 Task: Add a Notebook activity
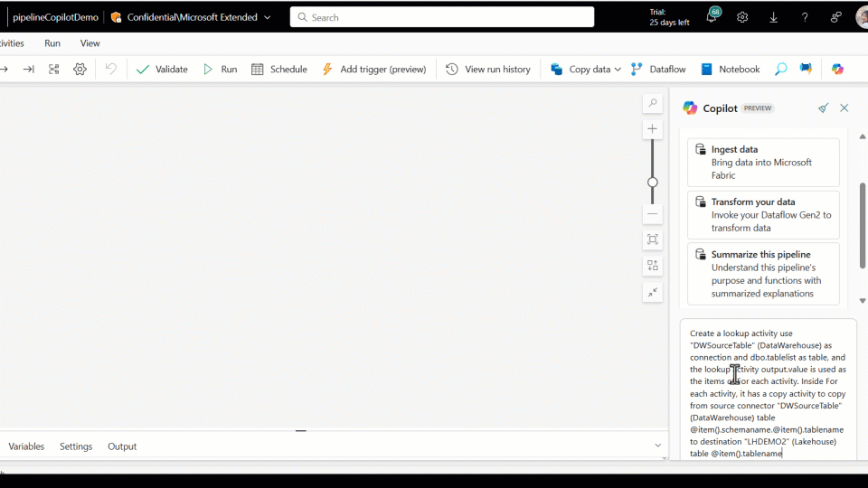(x=731, y=70)
